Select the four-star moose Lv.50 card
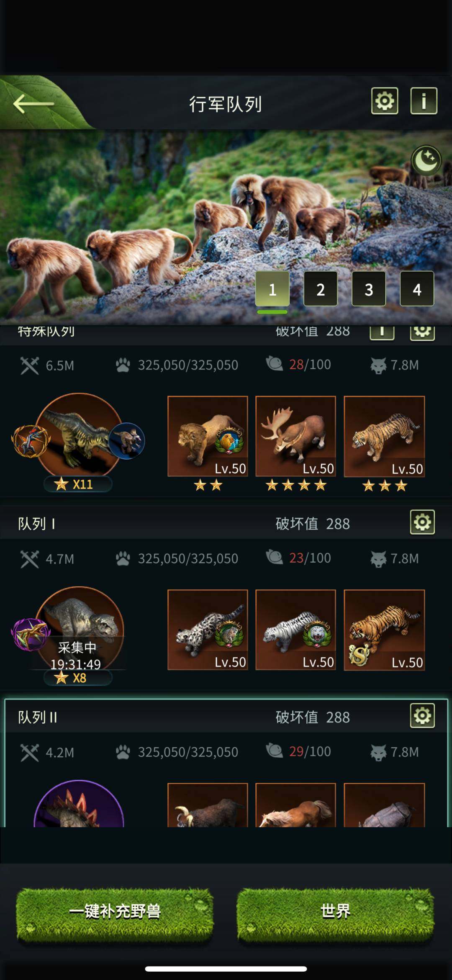The image size is (452, 980). tap(296, 436)
